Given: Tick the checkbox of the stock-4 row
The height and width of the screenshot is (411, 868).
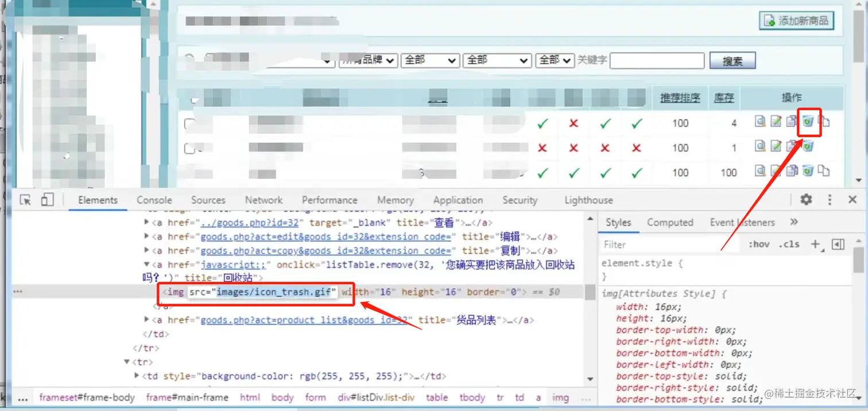Looking at the screenshot, I should pyautogui.click(x=189, y=124).
